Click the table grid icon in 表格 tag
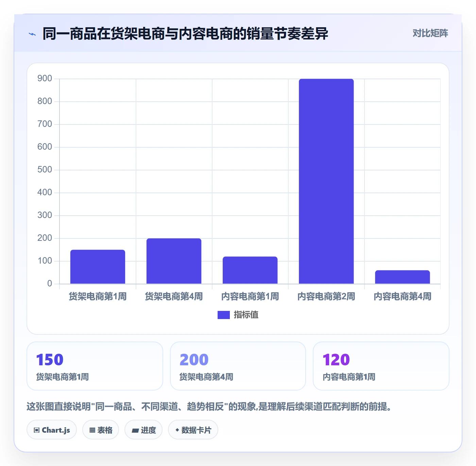The width and height of the screenshot is (476, 466). (92, 430)
